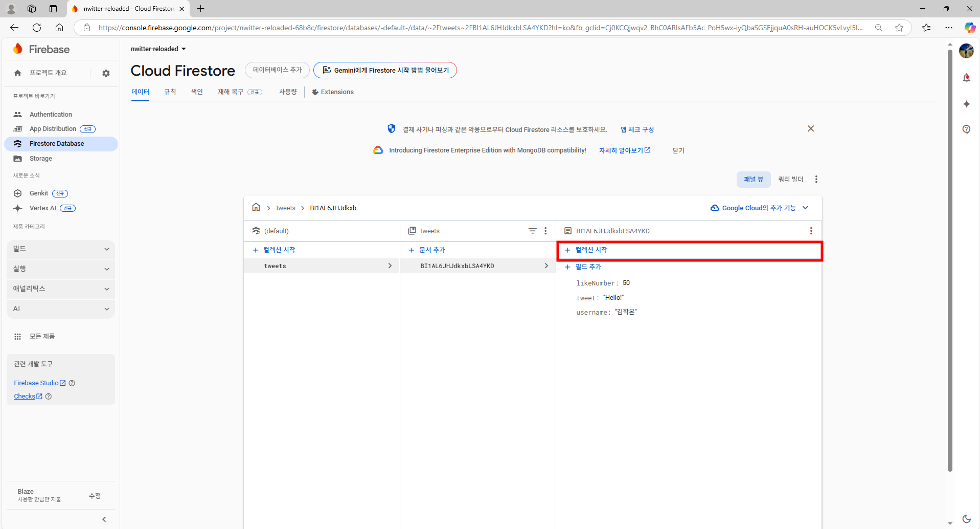Collapse the sidebar with arrow icon
The width and height of the screenshot is (980, 529).
[x=104, y=519]
